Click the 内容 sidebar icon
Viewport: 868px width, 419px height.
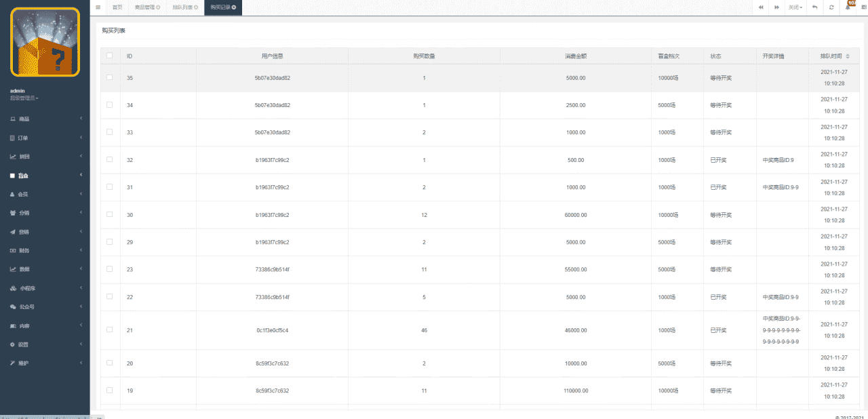click(13, 325)
